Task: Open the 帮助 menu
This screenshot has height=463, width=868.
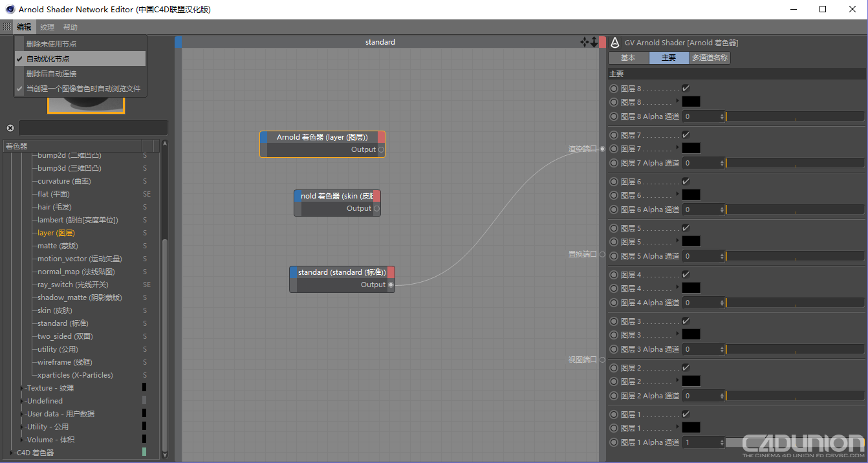Action: click(71, 27)
